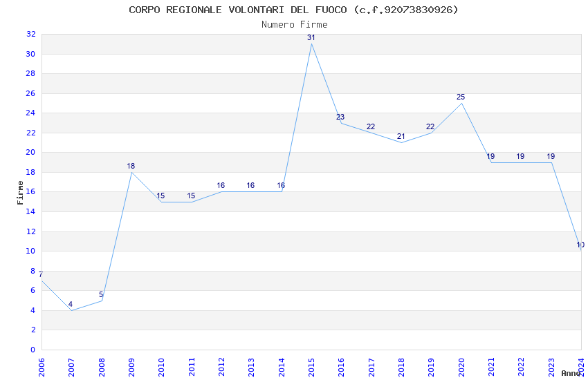The image size is (588, 380).
Task: Click the y-axis tick value 0
Action: point(33,350)
